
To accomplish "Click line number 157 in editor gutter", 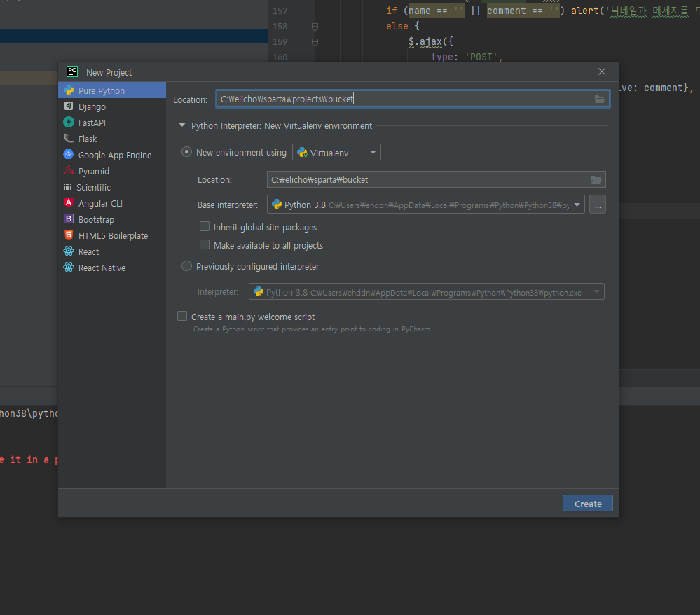I will (280, 11).
